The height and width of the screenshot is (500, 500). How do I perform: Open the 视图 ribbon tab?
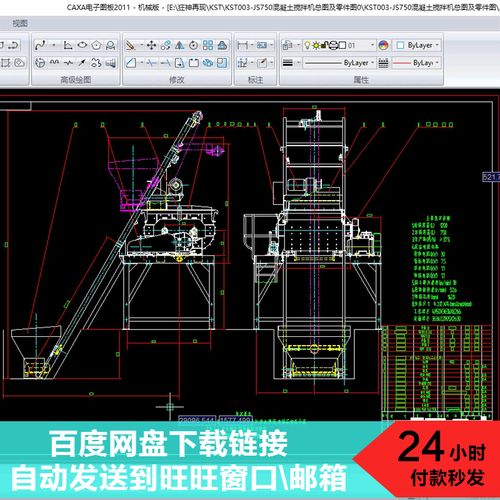pyautogui.click(x=20, y=23)
